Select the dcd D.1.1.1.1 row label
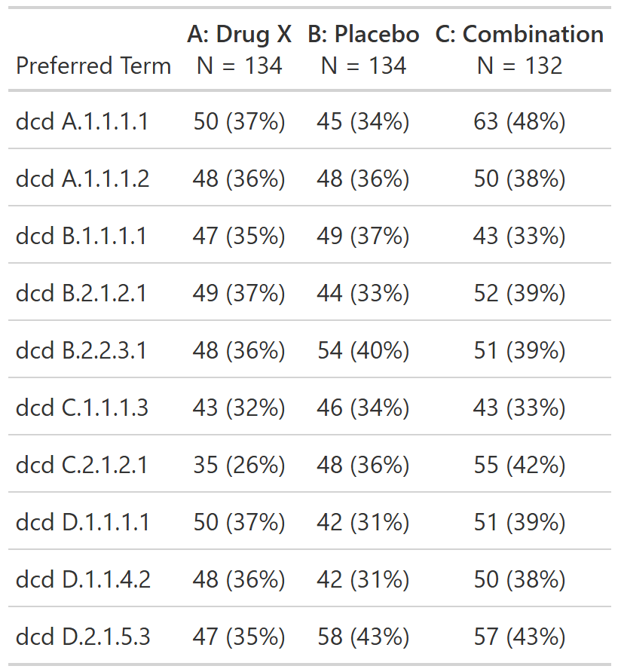Image resolution: width=618 pixels, height=672 pixels. pos(83,522)
